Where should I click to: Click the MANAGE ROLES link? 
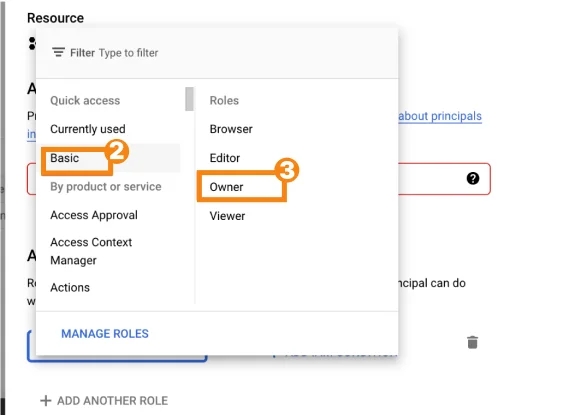(x=105, y=334)
